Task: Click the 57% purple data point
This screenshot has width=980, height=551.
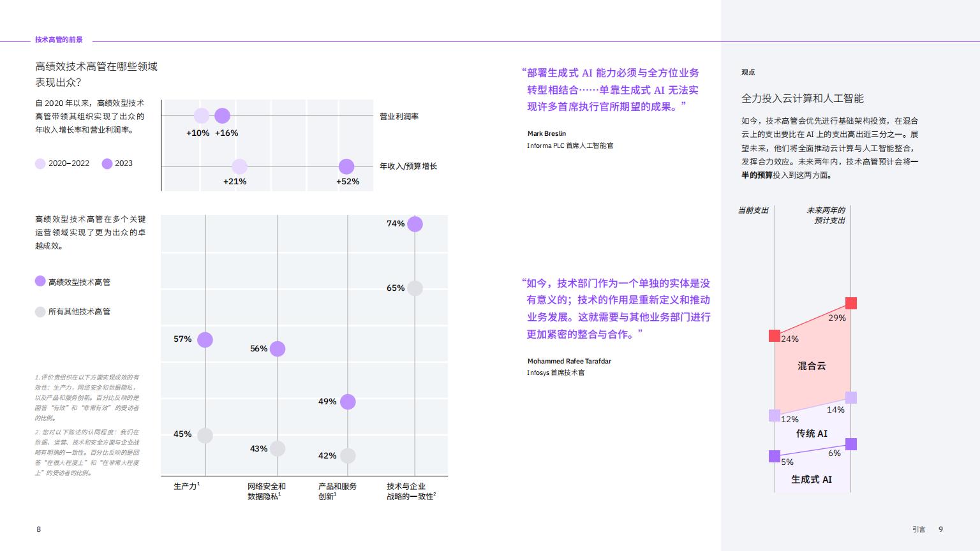Action: point(205,339)
